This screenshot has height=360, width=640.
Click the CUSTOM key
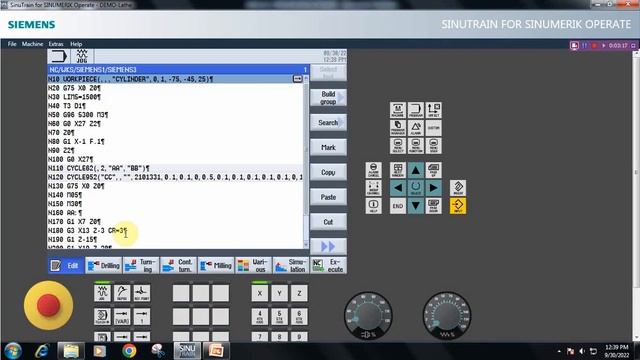coord(433,128)
